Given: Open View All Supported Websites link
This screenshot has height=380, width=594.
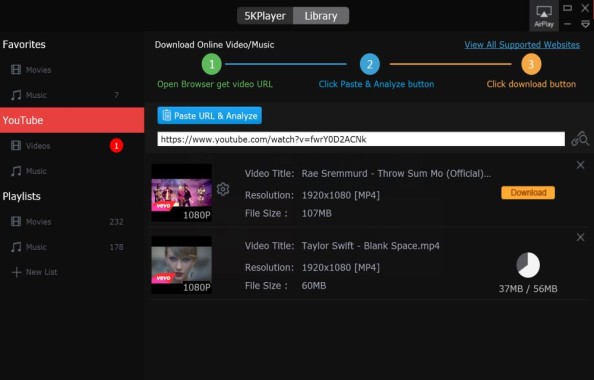Looking at the screenshot, I should [522, 45].
